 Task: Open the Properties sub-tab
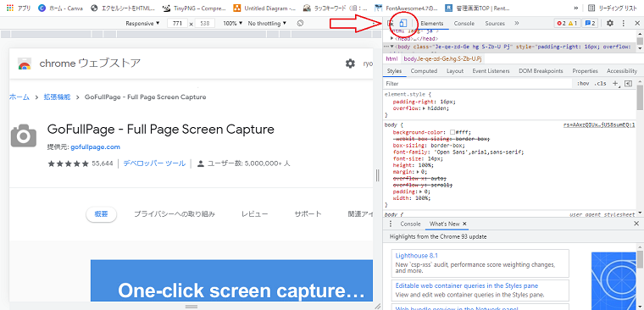[x=585, y=71]
